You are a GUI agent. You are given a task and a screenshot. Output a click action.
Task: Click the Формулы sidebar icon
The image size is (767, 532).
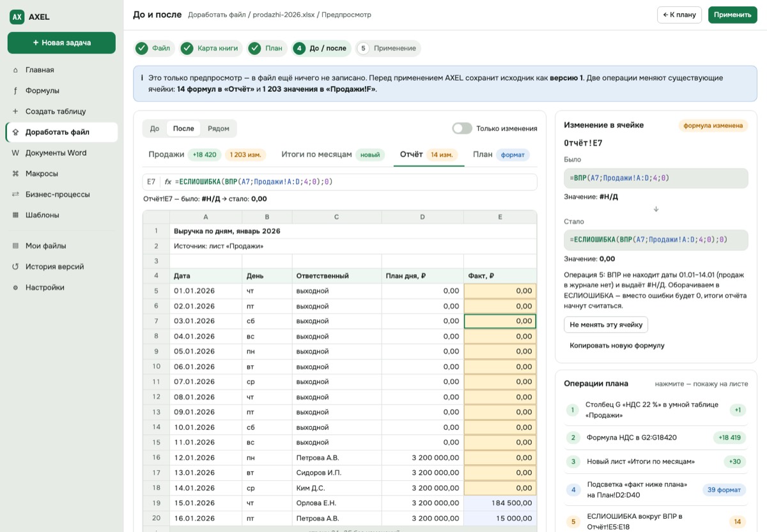pos(15,91)
